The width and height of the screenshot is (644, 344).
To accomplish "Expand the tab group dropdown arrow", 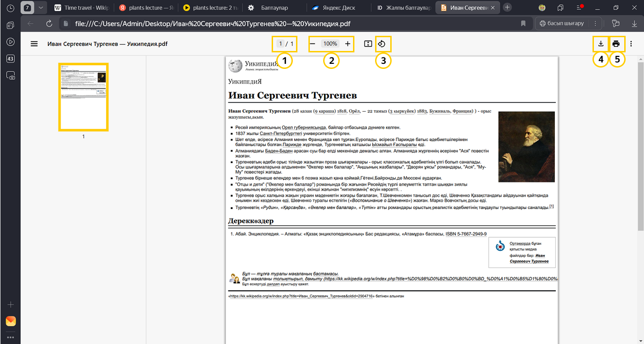I will coord(41,8).
